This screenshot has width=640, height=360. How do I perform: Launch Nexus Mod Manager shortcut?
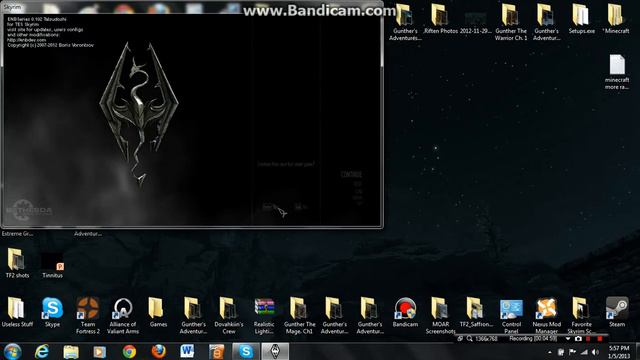click(x=547, y=315)
